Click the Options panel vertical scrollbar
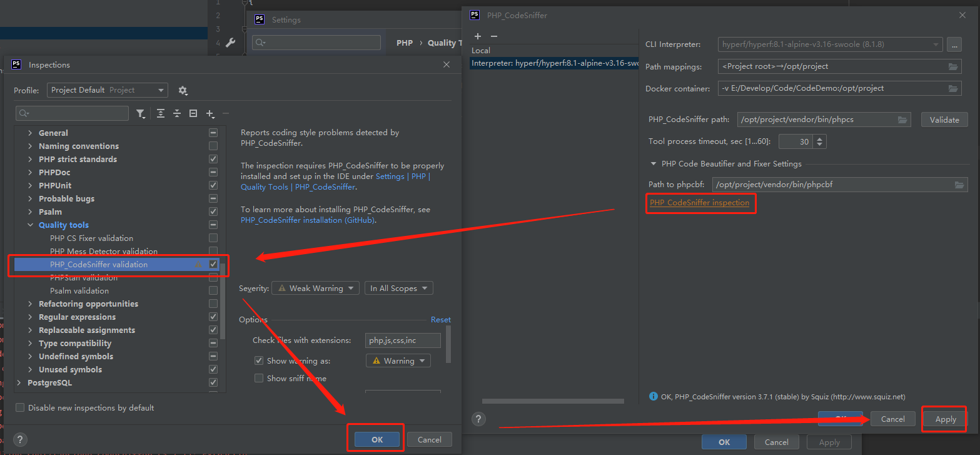Screen dimensions: 980x455 [x=448, y=344]
